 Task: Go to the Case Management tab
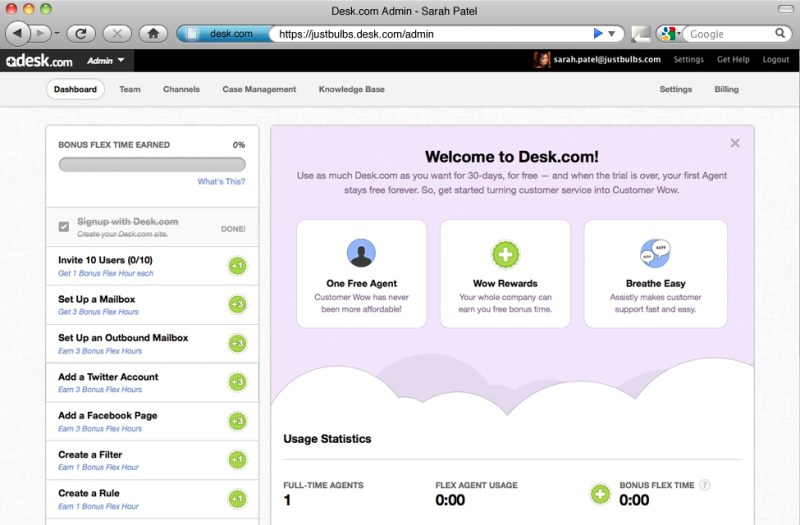[x=259, y=89]
